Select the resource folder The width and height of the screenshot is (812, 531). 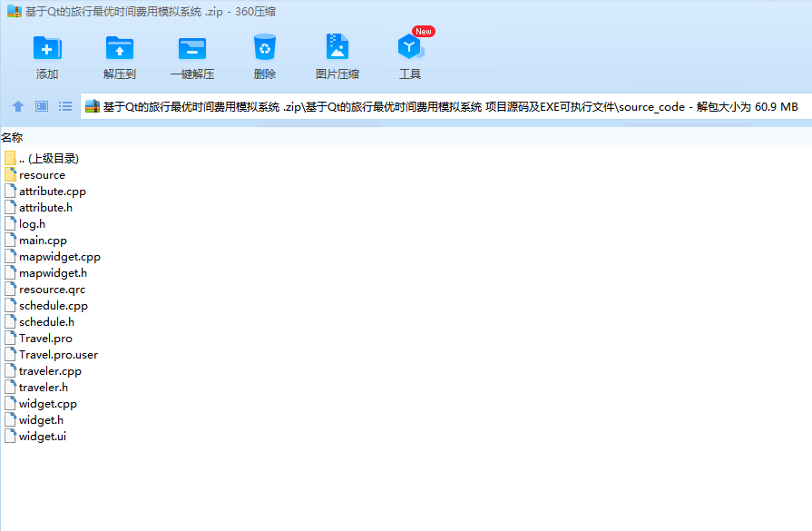click(34, 175)
